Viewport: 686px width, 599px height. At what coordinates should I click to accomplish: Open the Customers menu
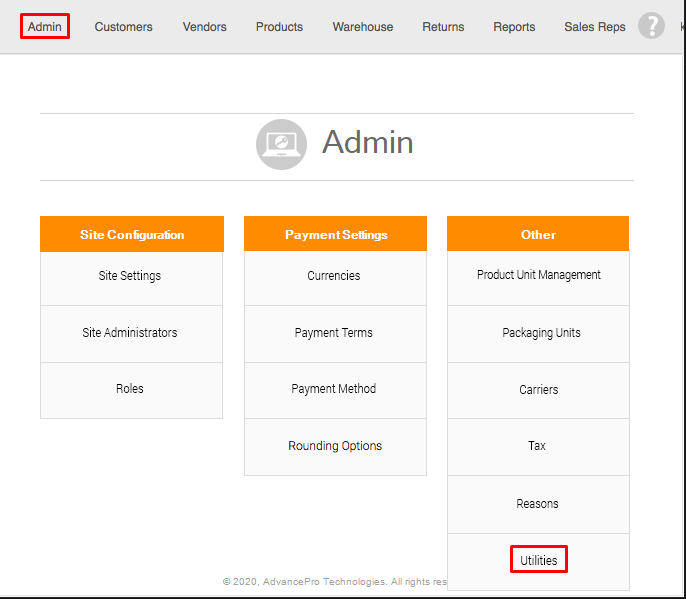[124, 27]
